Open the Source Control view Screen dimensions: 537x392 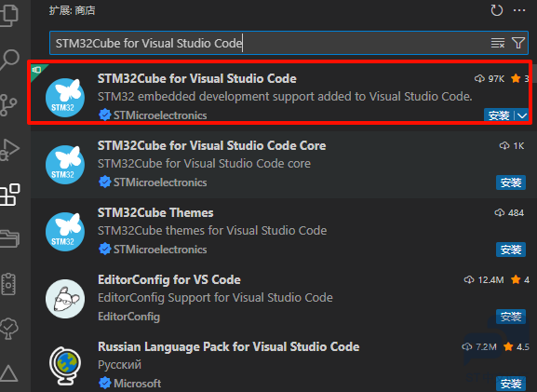click(x=8, y=105)
